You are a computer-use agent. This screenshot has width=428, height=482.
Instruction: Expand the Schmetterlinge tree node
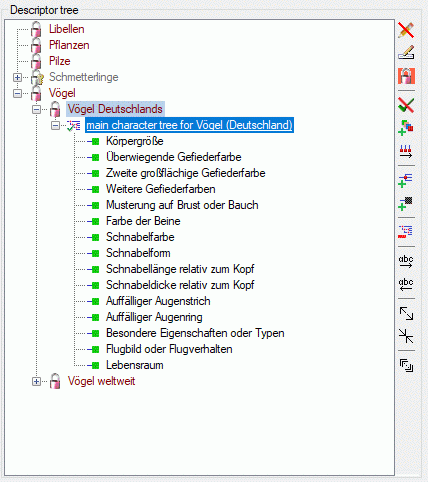pos(17,77)
